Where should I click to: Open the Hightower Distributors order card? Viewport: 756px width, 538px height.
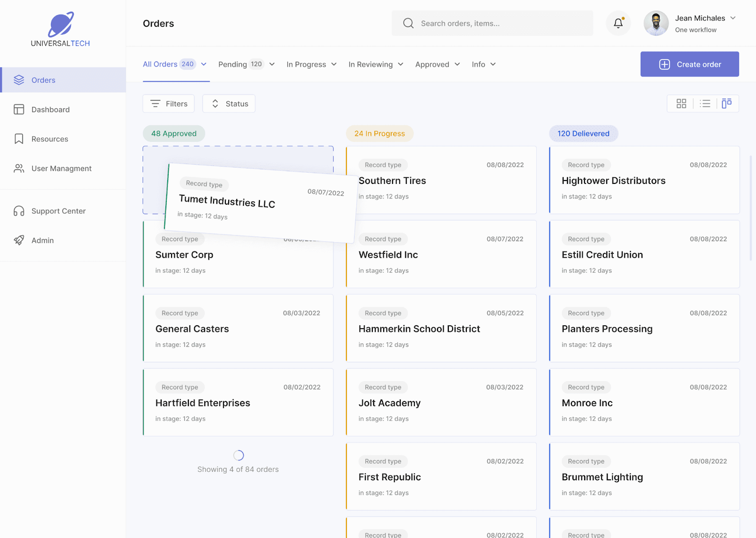644,180
